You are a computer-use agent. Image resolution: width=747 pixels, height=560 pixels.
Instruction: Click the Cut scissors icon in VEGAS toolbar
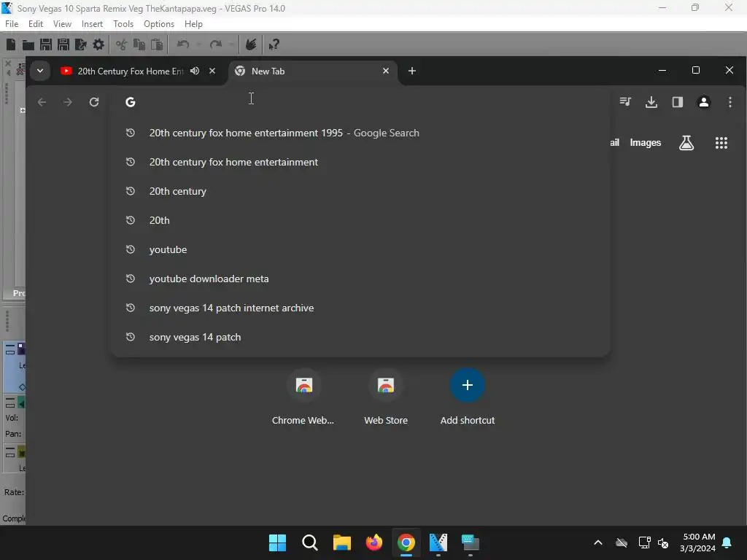[x=121, y=44]
